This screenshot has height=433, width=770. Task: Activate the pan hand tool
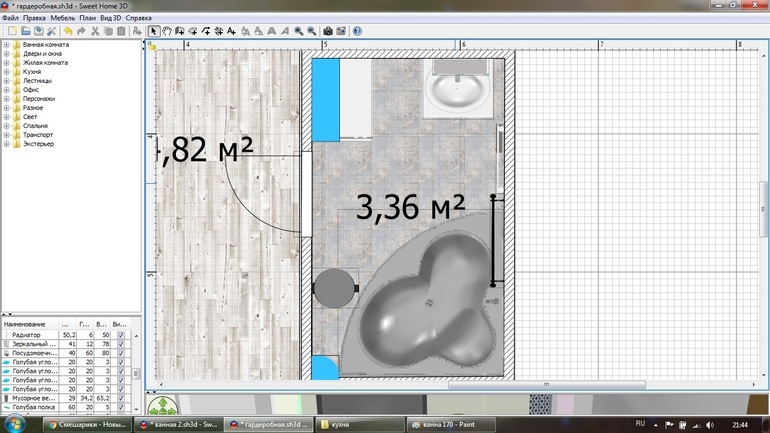point(167,31)
